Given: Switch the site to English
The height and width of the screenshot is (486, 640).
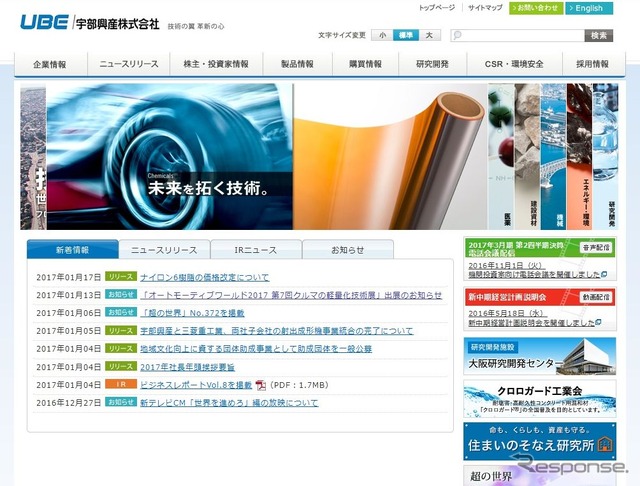Looking at the screenshot, I should coord(589,8).
